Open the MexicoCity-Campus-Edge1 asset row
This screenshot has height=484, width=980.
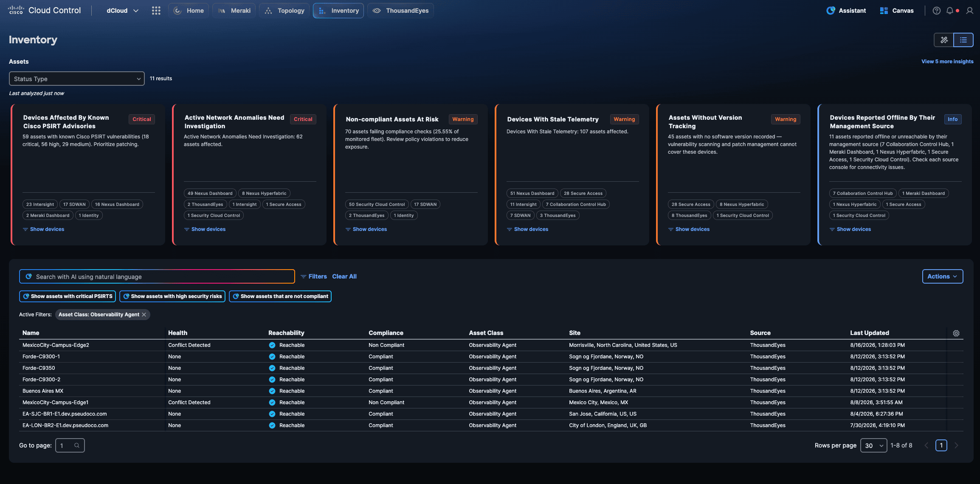491,402
